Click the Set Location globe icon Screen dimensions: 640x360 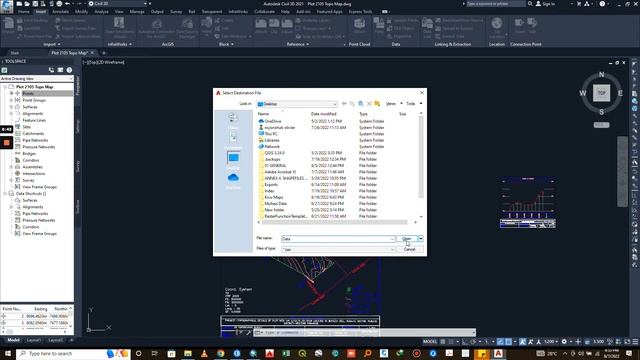pyautogui.click(x=497, y=28)
